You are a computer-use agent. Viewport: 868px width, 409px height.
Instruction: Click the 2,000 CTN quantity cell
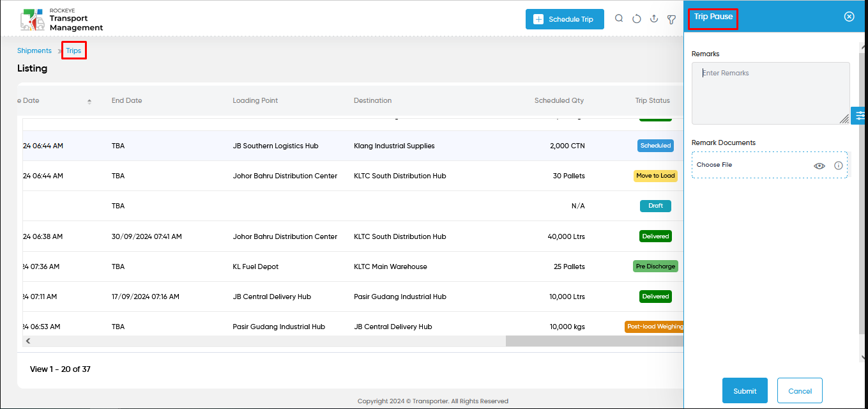coord(567,146)
